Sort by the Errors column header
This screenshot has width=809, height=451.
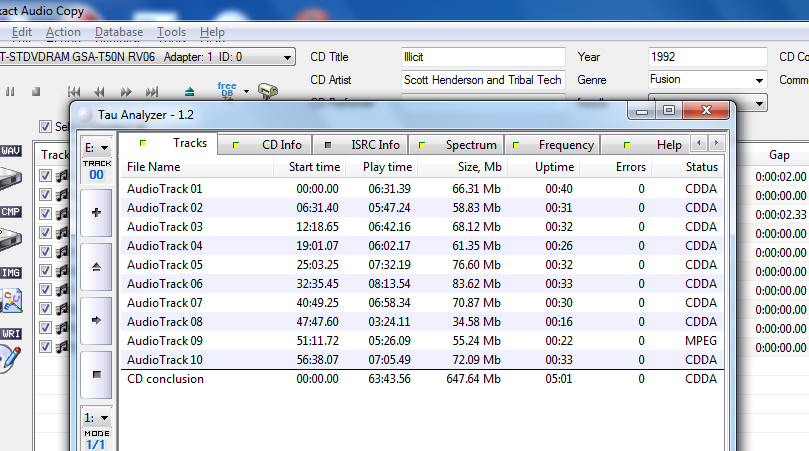[616, 167]
